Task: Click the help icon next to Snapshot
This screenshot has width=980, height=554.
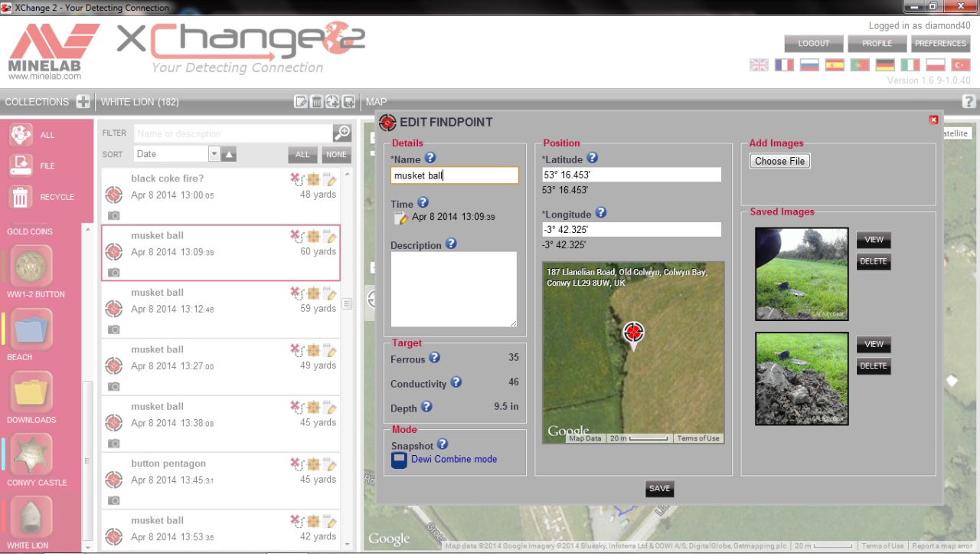Action: coord(443,444)
